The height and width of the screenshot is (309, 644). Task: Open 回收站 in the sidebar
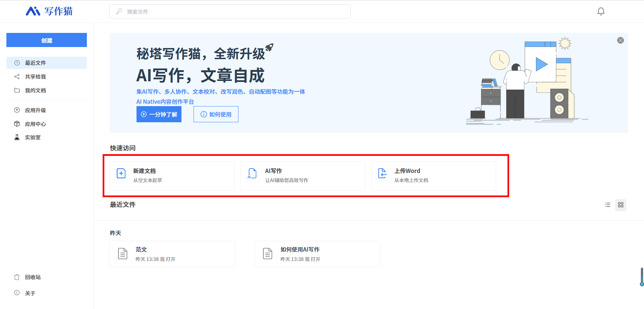pos(47,277)
